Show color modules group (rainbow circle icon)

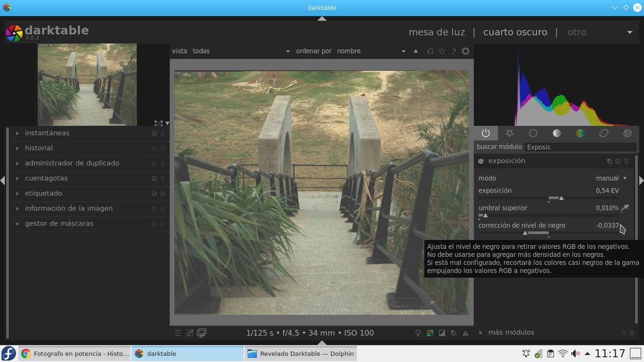[580, 133]
